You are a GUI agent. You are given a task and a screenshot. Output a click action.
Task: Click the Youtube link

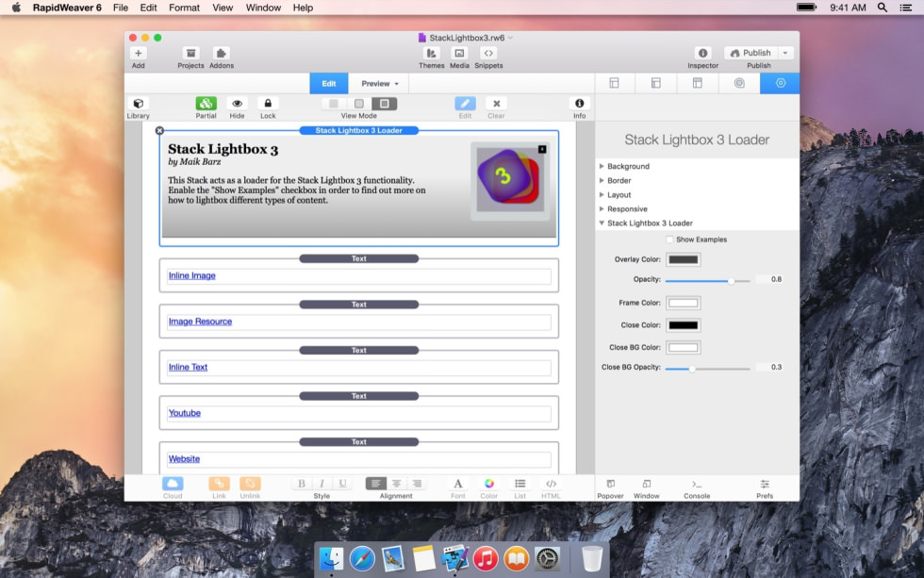pyautogui.click(x=185, y=412)
